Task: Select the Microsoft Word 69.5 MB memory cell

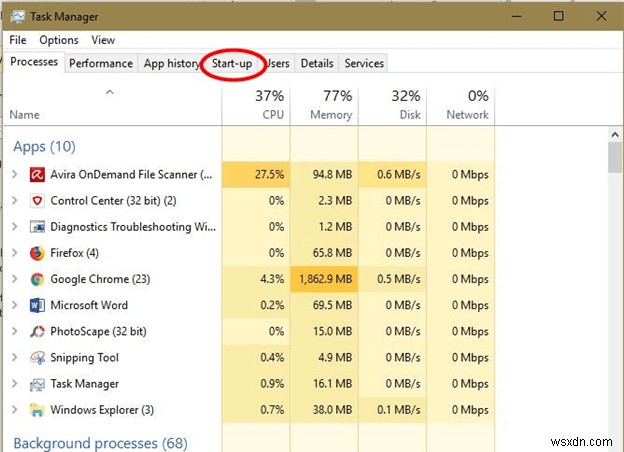Action: (324, 306)
